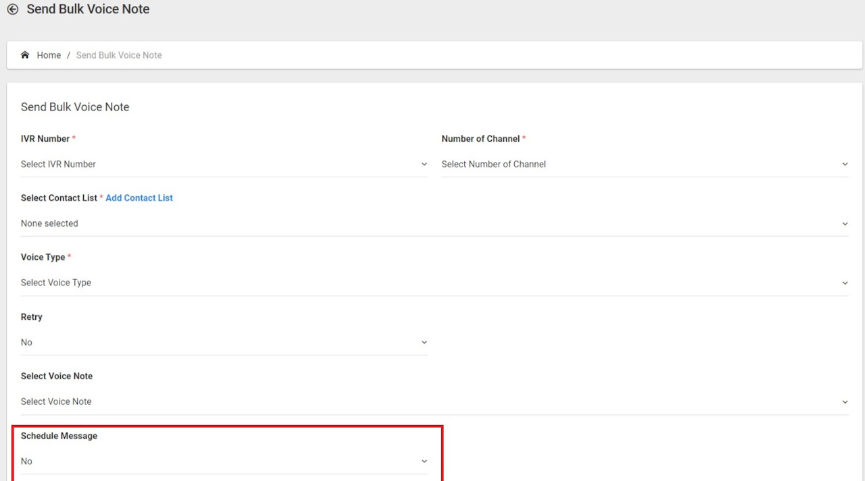Image resolution: width=865 pixels, height=481 pixels.
Task: Click the Select Voice Note chevron arrow
Action: 845,402
